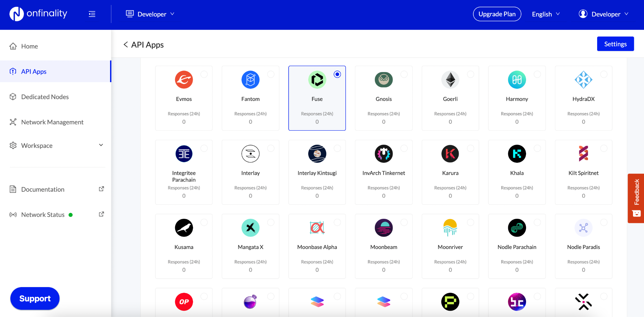Click the Upgrade Plan button
The image size is (644, 317).
coord(497,14)
